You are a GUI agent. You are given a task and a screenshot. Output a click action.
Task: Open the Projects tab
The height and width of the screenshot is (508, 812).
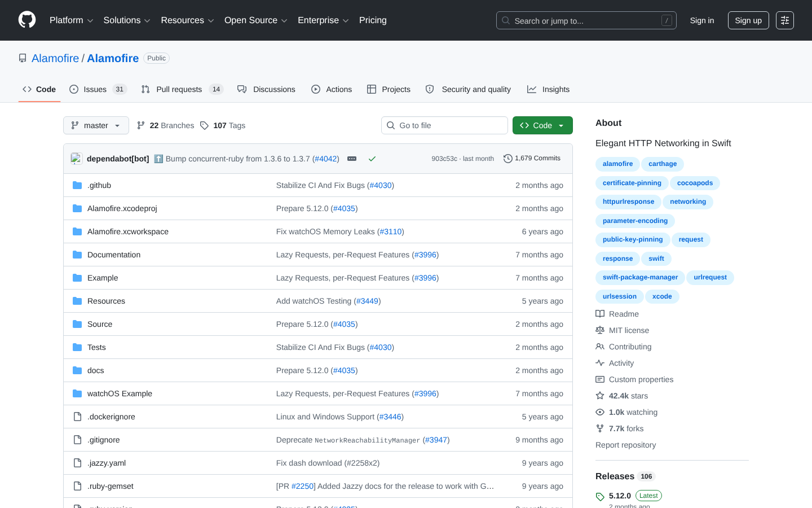tap(389, 89)
